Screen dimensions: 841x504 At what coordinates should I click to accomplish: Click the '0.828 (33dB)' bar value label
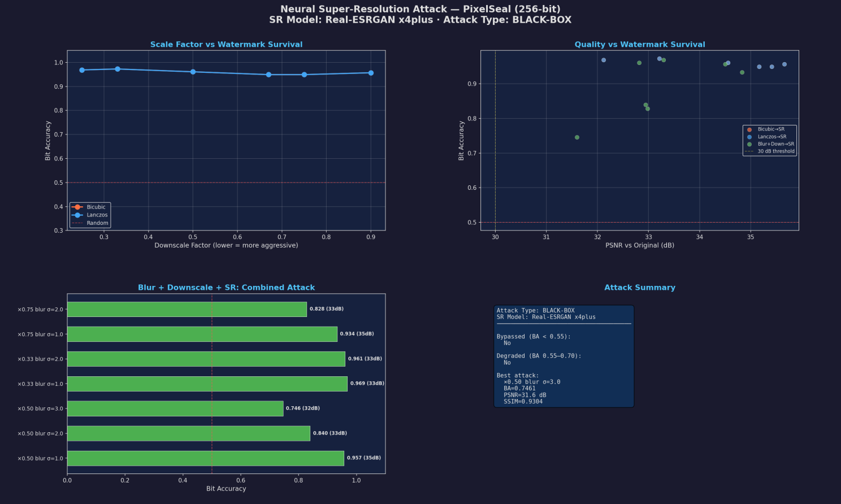(327, 309)
